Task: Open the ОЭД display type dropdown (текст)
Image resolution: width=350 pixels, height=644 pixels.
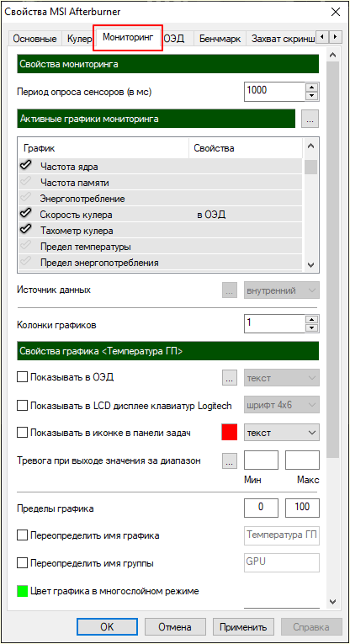Action: pyautogui.click(x=282, y=378)
